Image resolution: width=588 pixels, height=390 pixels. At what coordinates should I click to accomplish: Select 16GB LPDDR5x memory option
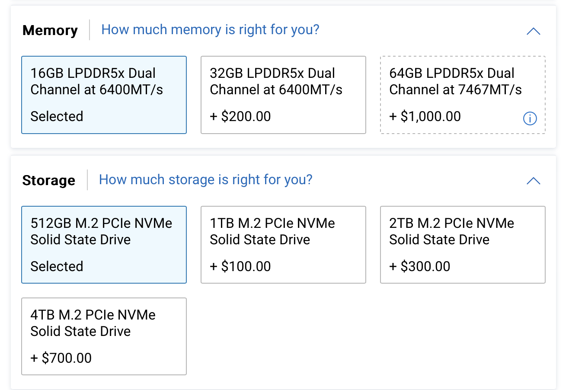[x=104, y=95]
